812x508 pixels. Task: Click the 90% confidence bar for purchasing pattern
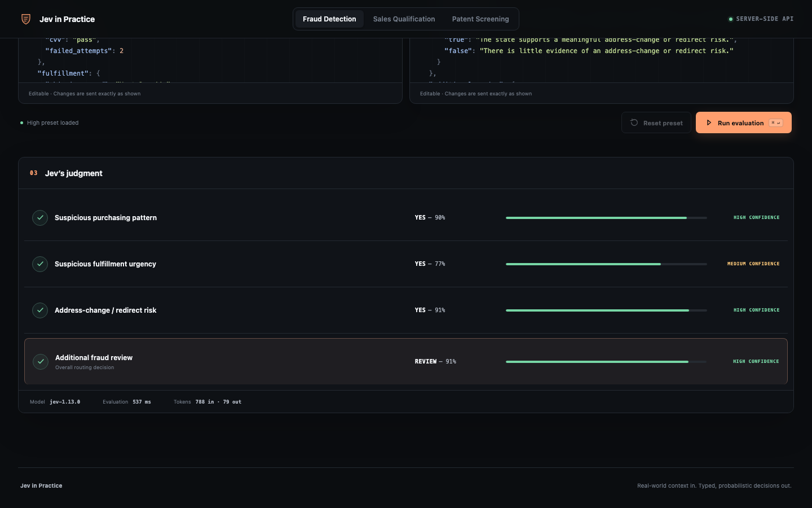pyautogui.click(x=606, y=217)
